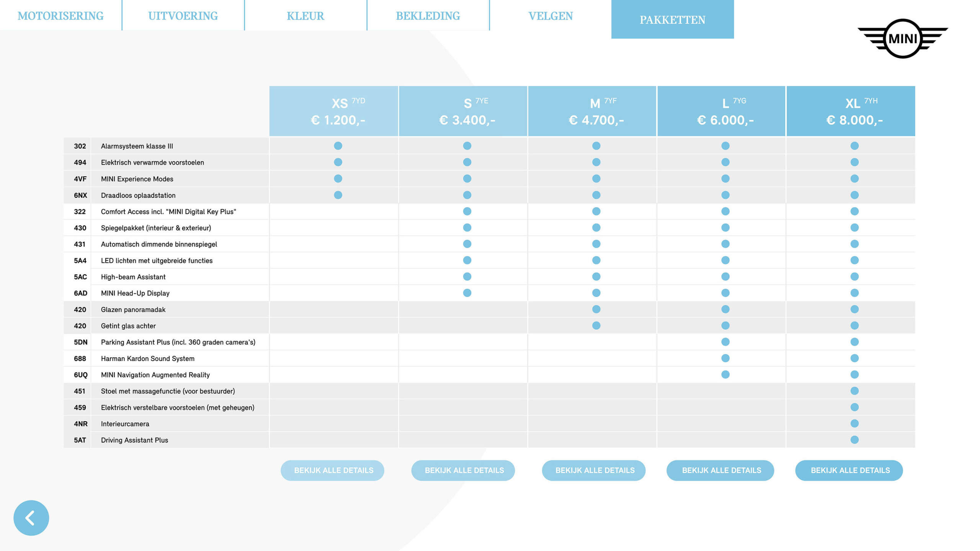Click the text 'Interieurcamera'
This screenshot has height=551, width=980.
tap(125, 424)
